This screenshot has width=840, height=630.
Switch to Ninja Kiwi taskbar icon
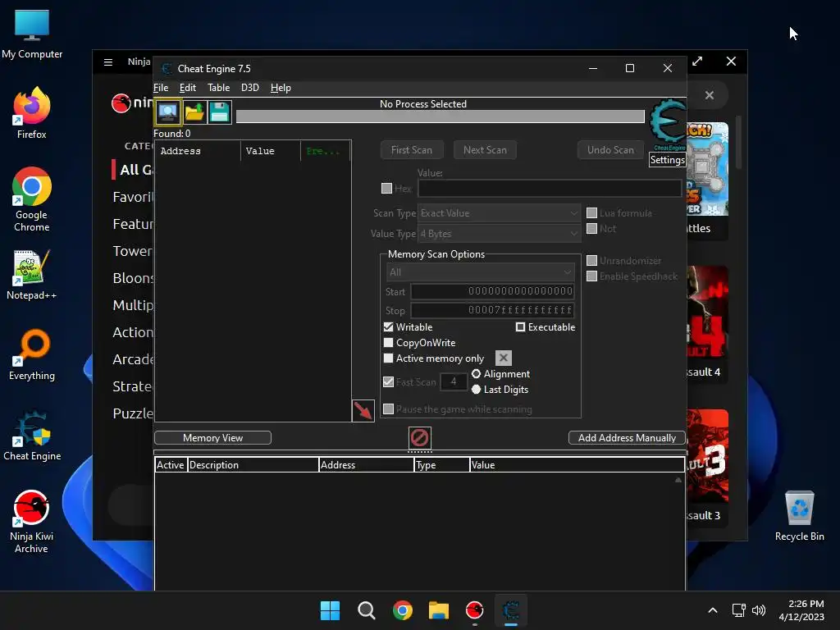coord(475,610)
